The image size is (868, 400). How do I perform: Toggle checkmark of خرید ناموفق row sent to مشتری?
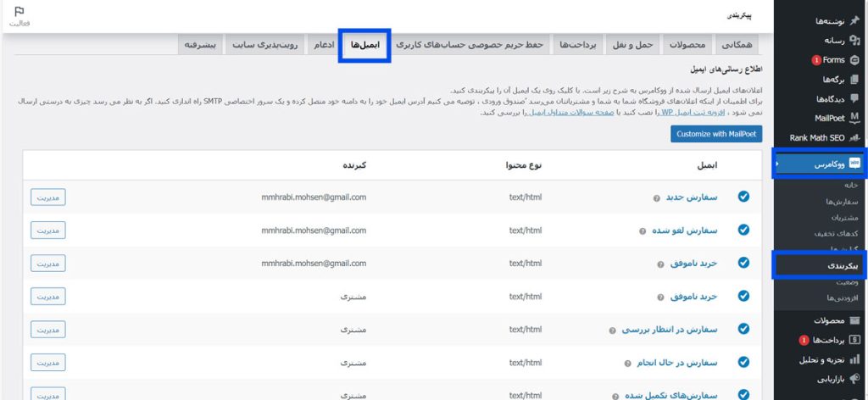[x=743, y=296]
